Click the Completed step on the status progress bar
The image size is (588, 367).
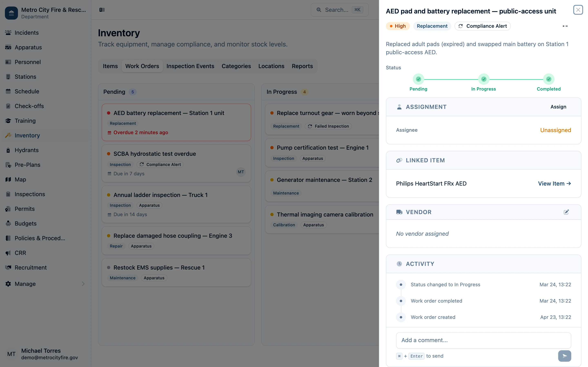tap(549, 79)
